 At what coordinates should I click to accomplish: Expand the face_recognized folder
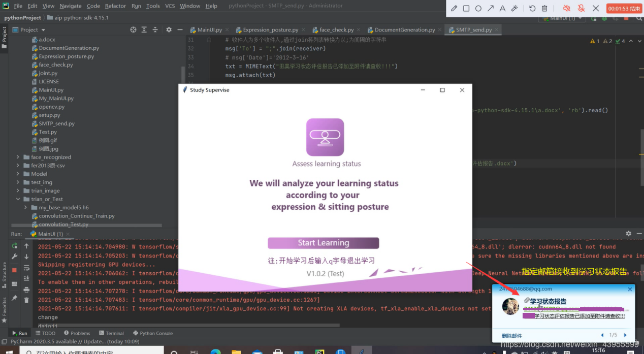(18, 157)
